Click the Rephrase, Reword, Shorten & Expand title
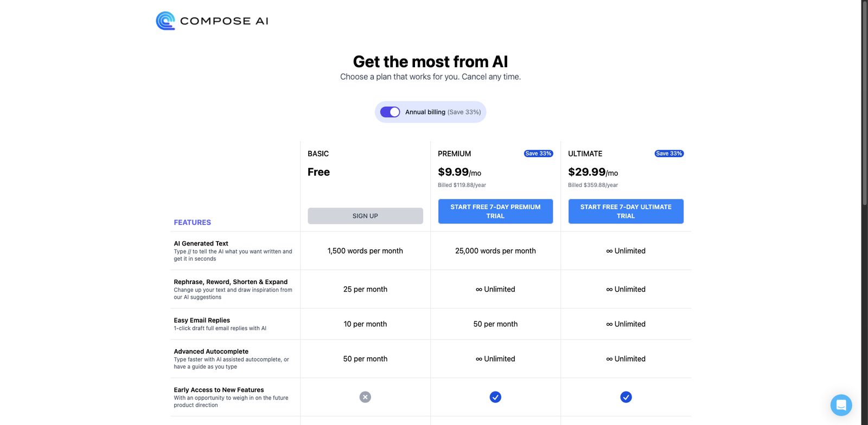The image size is (868, 425). point(231,282)
